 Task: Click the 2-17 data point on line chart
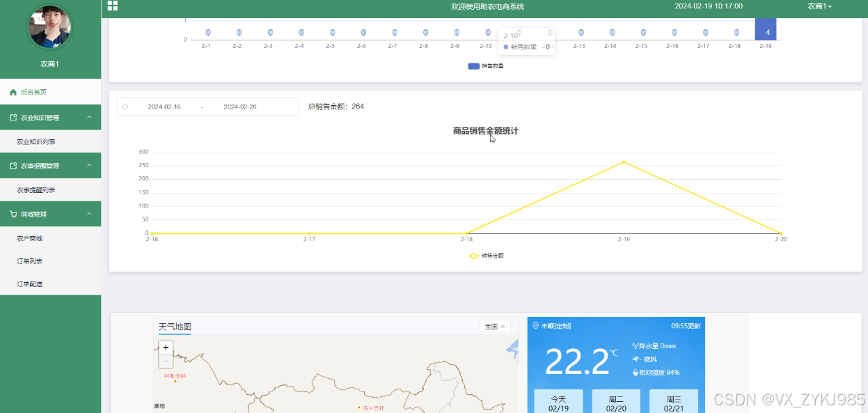click(x=309, y=233)
